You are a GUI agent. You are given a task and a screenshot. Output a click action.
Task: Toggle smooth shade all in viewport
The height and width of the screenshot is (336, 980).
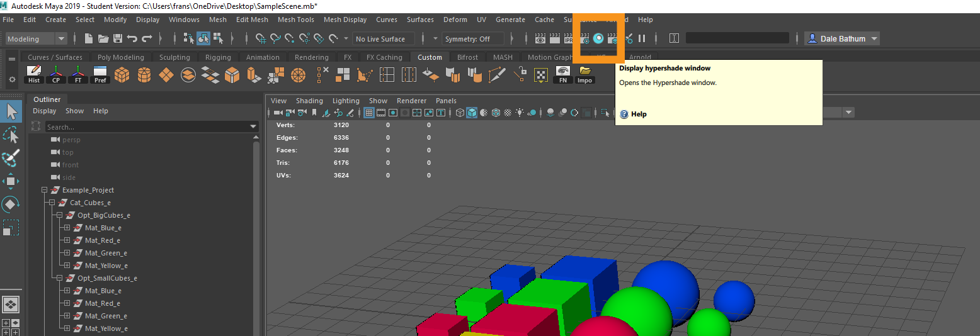pyautogui.click(x=472, y=113)
